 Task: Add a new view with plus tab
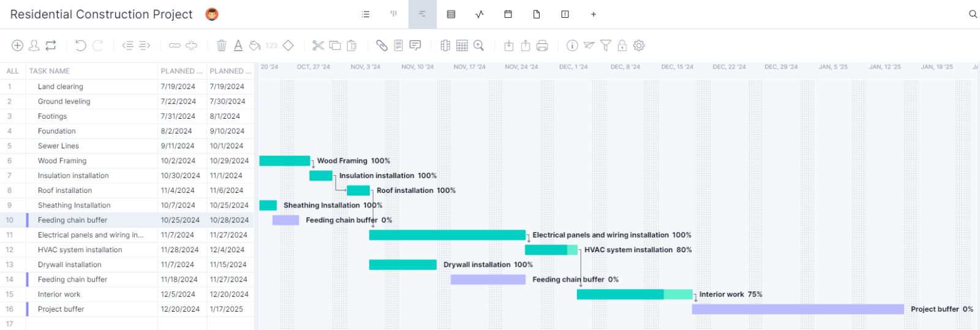tap(593, 14)
